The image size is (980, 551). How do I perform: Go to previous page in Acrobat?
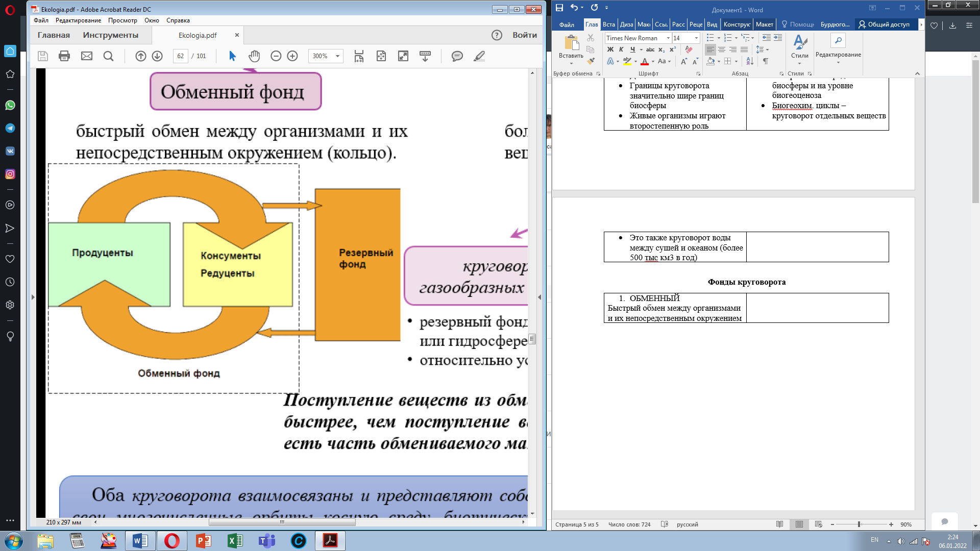[141, 56]
